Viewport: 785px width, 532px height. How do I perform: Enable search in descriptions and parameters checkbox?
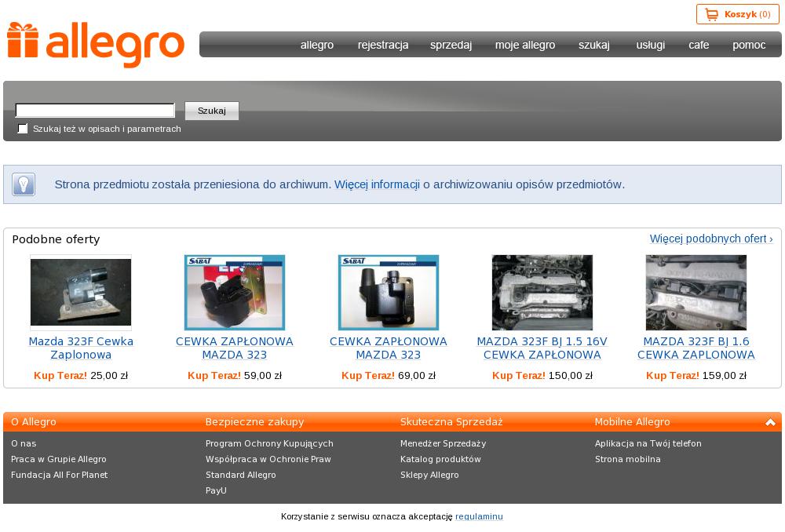pyautogui.click(x=23, y=129)
